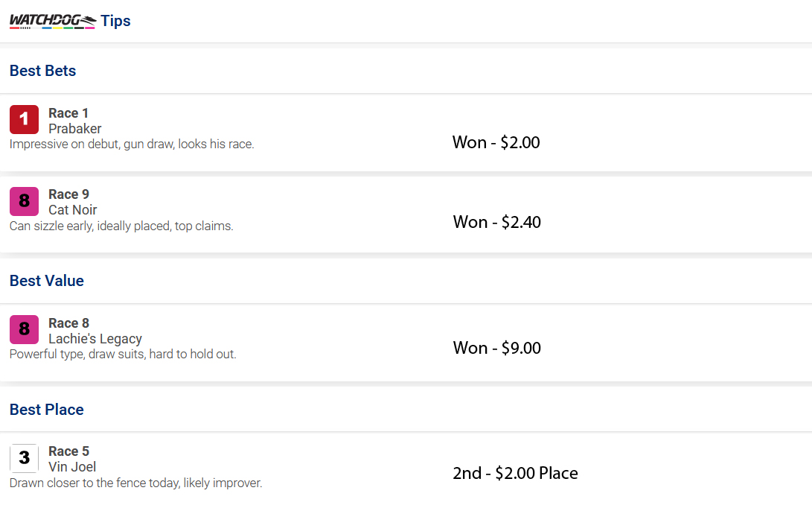Select the Best Value section heading
Image resolution: width=812 pixels, height=508 pixels.
pos(47,280)
